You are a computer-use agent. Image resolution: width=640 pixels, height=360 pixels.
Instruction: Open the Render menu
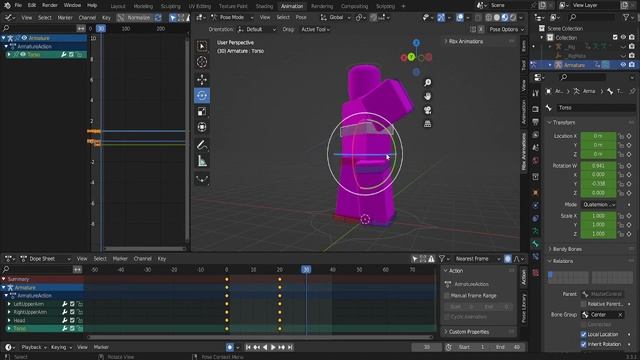50,5
